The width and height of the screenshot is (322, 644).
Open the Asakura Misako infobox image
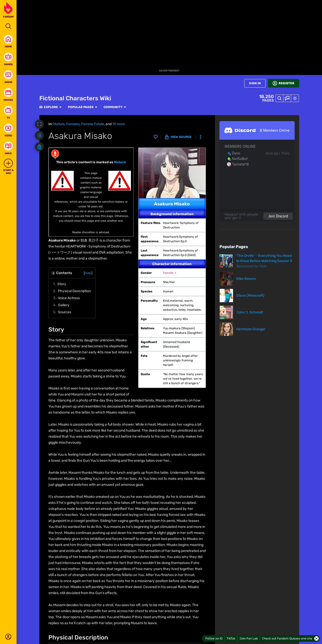click(172, 173)
